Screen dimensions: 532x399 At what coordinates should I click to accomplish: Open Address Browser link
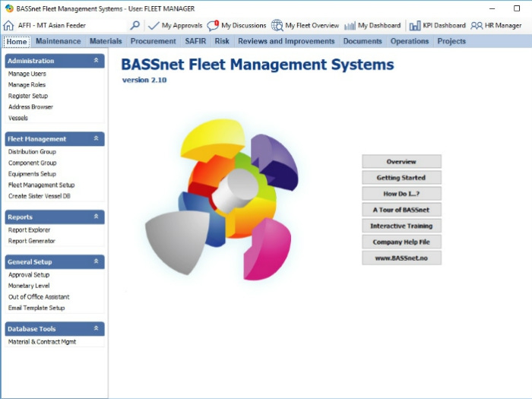point(30,107)
